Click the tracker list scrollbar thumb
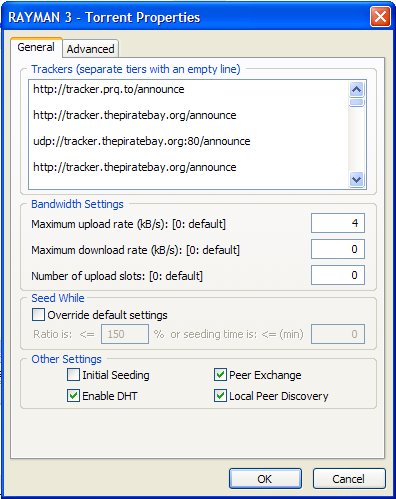This screenshot has height=499, width=396. click(x=357, y=102)
